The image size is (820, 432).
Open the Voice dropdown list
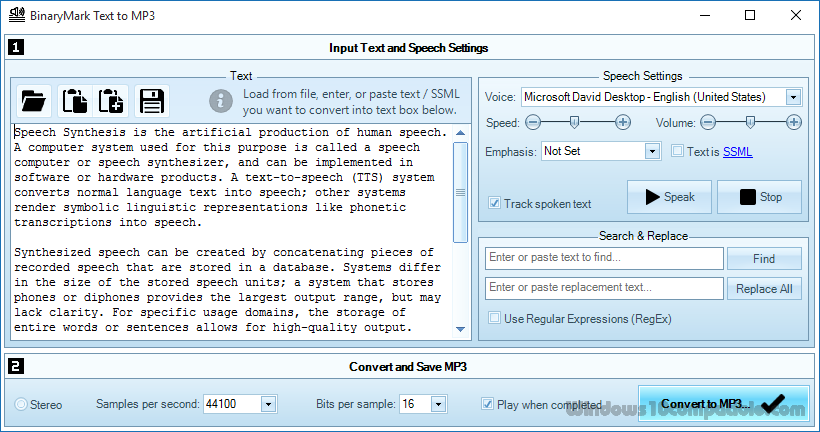(793, 97)
